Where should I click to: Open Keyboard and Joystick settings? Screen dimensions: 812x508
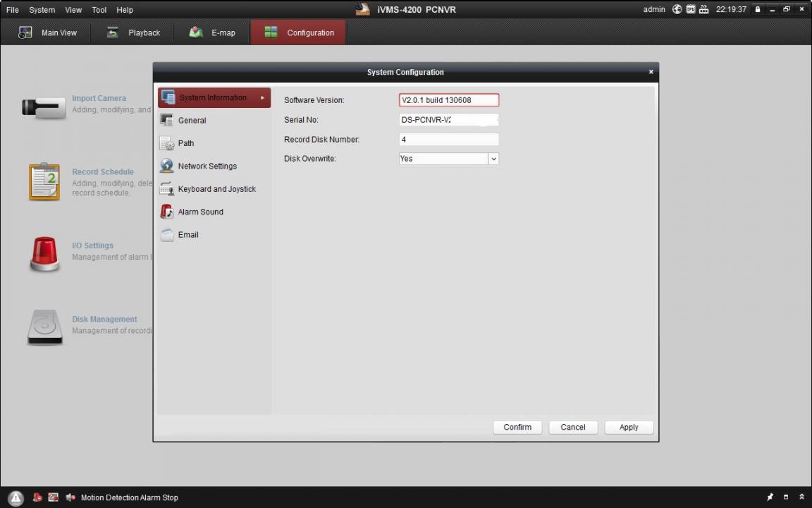(x=214, y=188)
